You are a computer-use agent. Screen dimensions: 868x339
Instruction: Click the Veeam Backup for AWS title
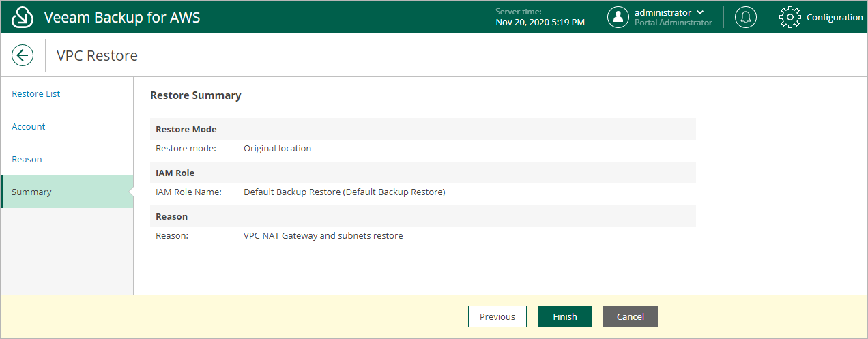(122, 18)
